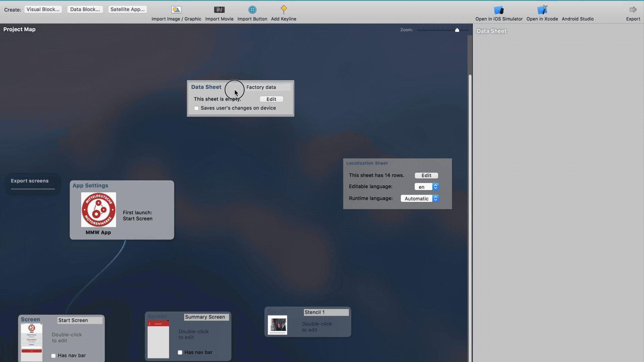
Task: Enable Has nav bar on Start Screen
Action: (53, 355)
